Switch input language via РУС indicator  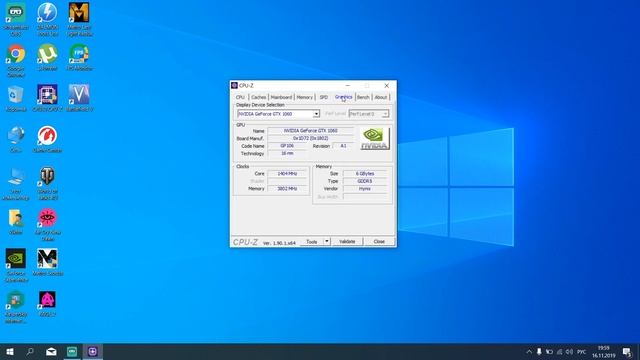tap(582, 351)
